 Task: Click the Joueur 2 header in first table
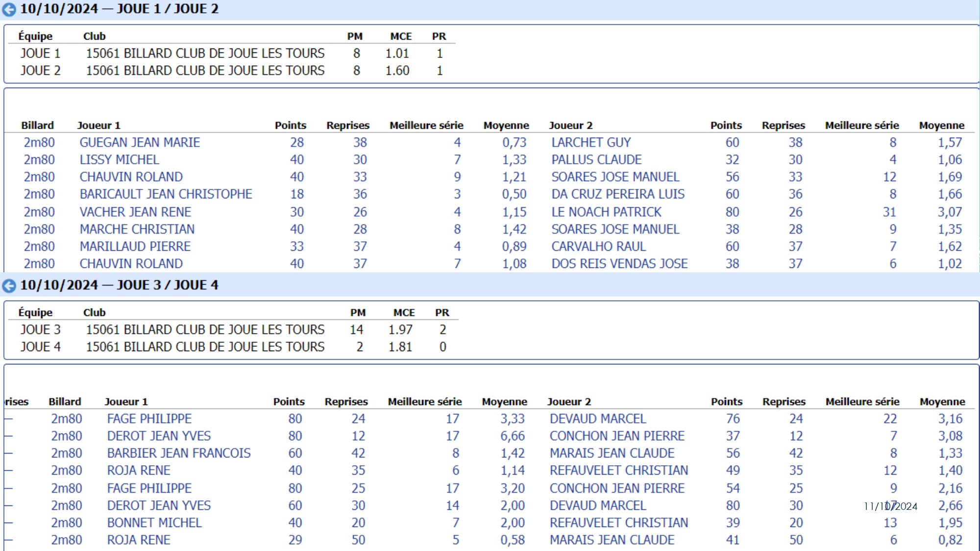570,125
